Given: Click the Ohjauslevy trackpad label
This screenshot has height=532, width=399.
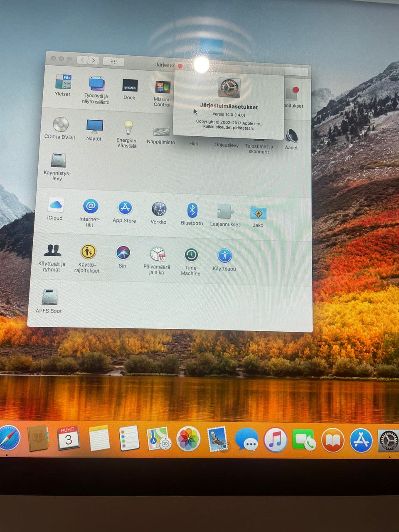Looking at the screenshot, I should tap(227, 145).
